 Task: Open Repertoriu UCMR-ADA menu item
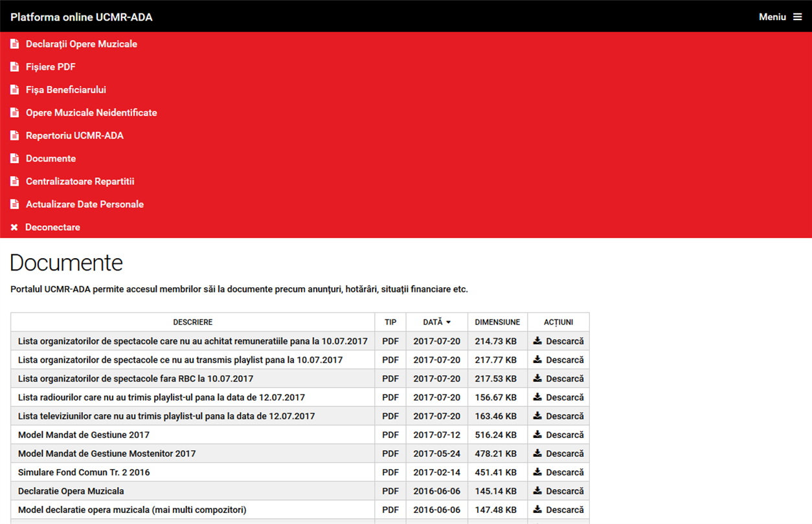(x=74, y=136)
